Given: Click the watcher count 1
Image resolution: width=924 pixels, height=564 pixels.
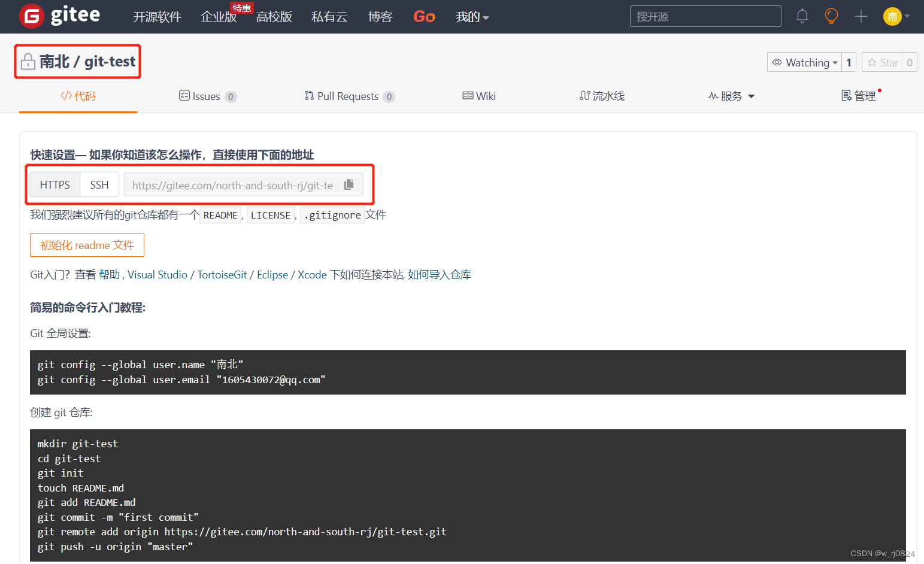Looking at the screenshot, I should point(849,62).
